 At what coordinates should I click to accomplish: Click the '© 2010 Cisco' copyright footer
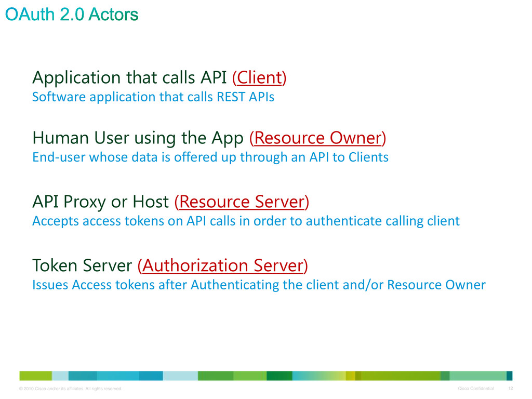pyautogui.click(x=71, y=389)
